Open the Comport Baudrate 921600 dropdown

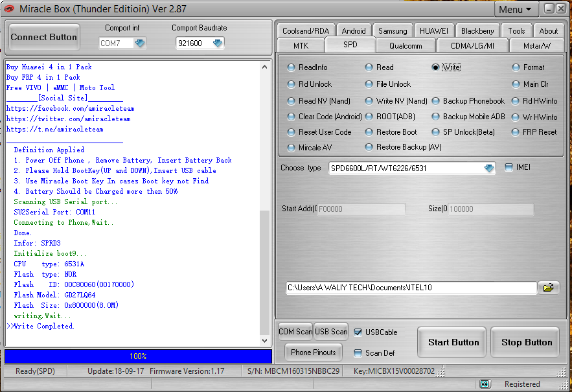click(x=218, y=43)
